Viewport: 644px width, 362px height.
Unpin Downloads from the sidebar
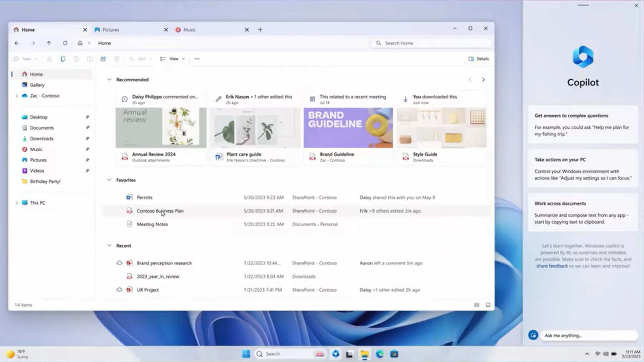click(88, 138)
